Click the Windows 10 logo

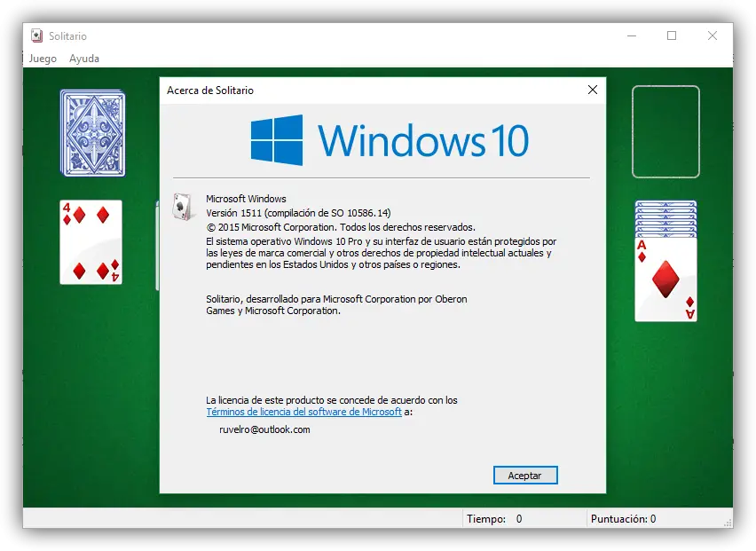pos(390,140)
